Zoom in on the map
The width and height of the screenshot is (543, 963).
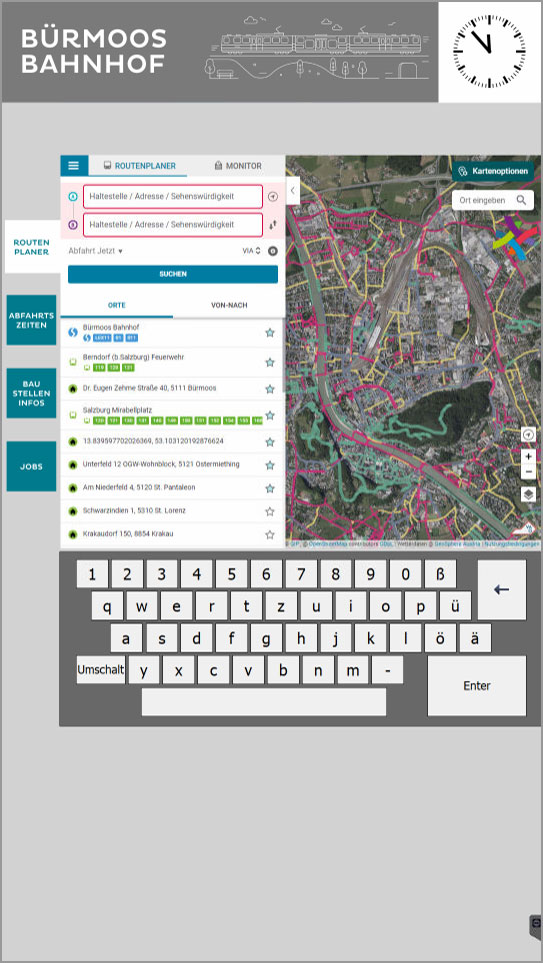click(x=528, y=457)
